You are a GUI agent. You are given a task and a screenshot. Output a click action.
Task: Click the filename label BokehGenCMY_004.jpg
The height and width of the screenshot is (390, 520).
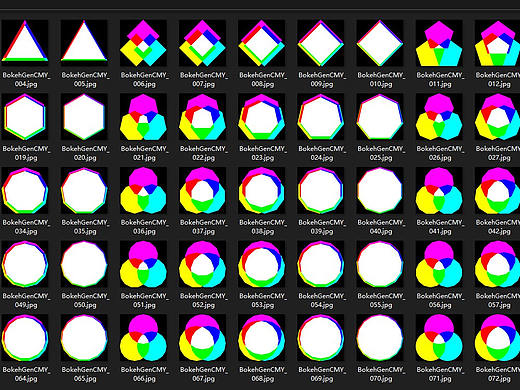click(x=26, y=79)
